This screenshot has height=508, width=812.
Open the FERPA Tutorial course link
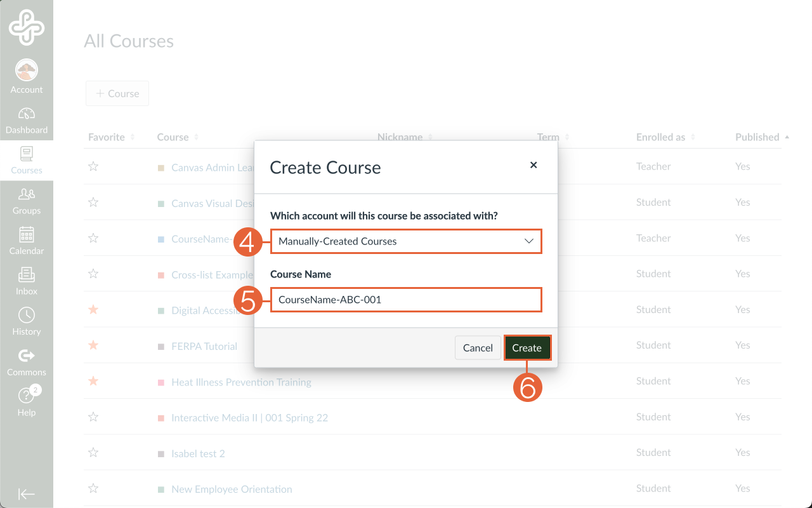coord(204,346)
